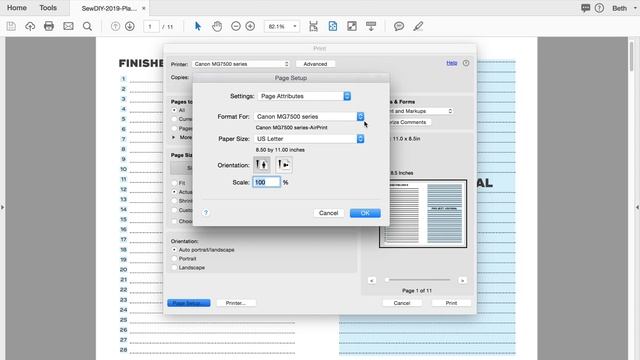Collapse the left side panel arrow
The height and width of the screenshot is (360, 640).
2,207
